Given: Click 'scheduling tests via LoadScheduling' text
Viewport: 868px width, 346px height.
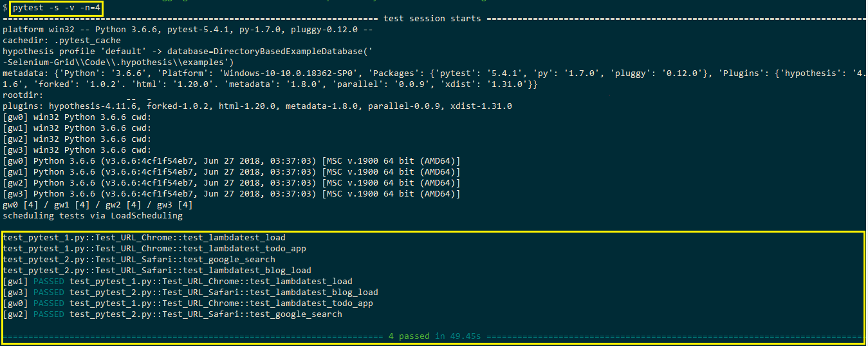Looking at the screenshot, I should coord(93,216).
